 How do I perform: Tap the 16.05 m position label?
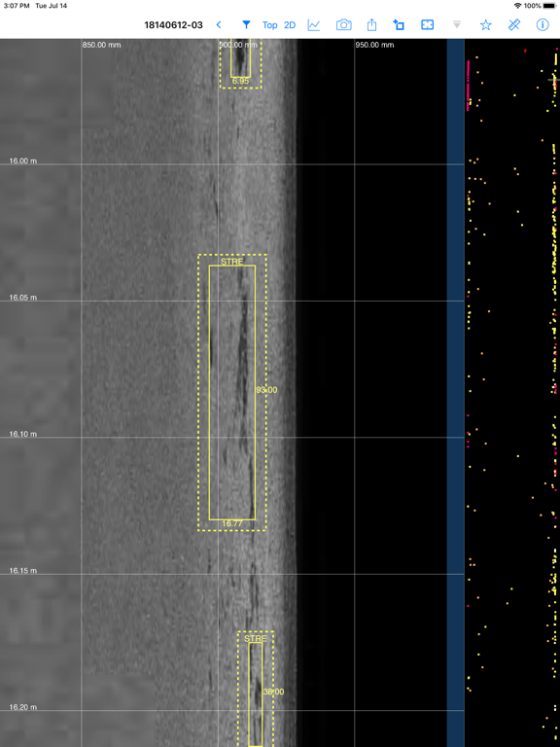(23, 298)
